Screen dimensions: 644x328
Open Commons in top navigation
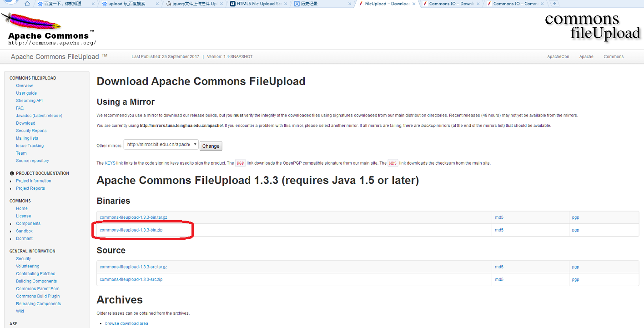click(614, 56)
